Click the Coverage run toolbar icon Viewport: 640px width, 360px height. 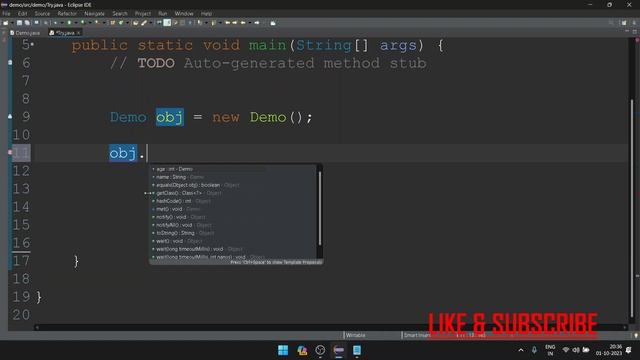(x=82, y=23)
